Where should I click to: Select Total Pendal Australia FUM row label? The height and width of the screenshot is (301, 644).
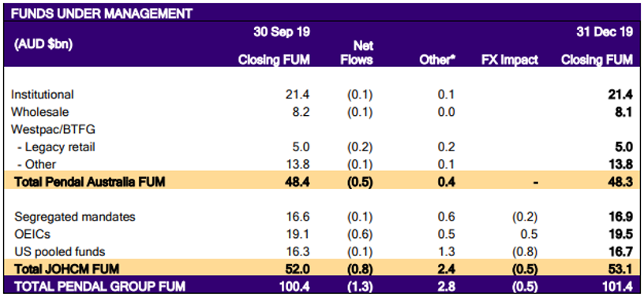click(x=89, y=182)
